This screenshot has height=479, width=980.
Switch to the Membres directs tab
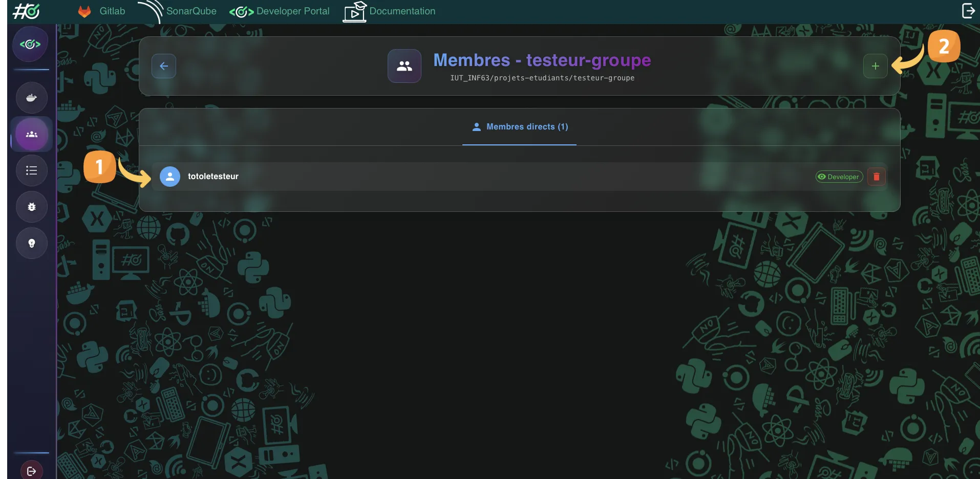point(519,127)
